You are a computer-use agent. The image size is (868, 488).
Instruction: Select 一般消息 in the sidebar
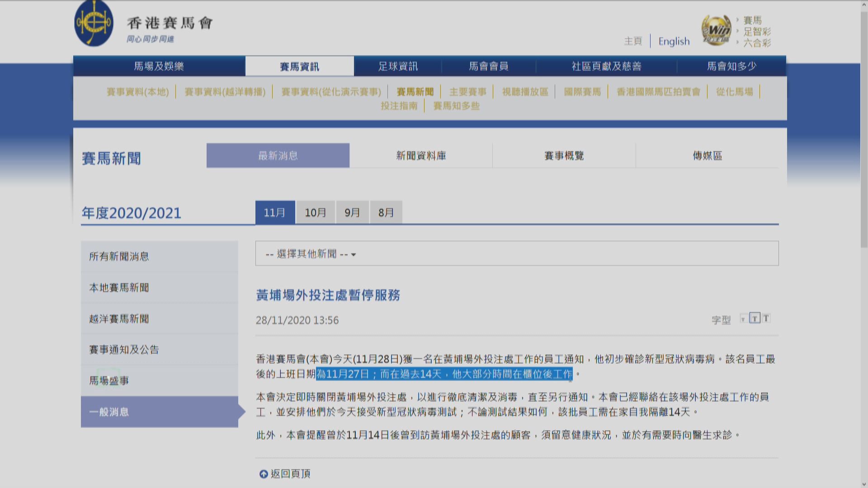click(108, 412)
